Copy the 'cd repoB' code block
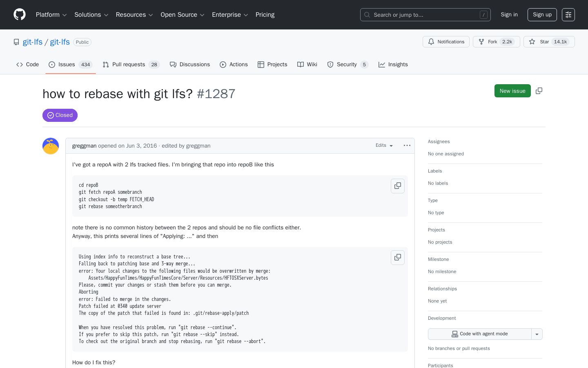588x368 pixels. pos(398,186)
